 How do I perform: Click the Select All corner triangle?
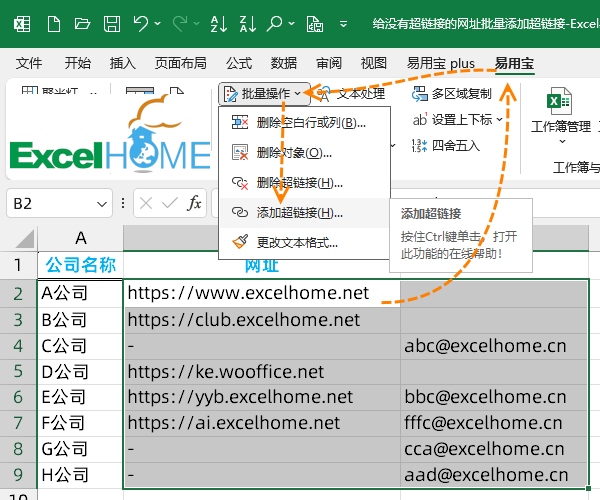[x=24, y=239]
